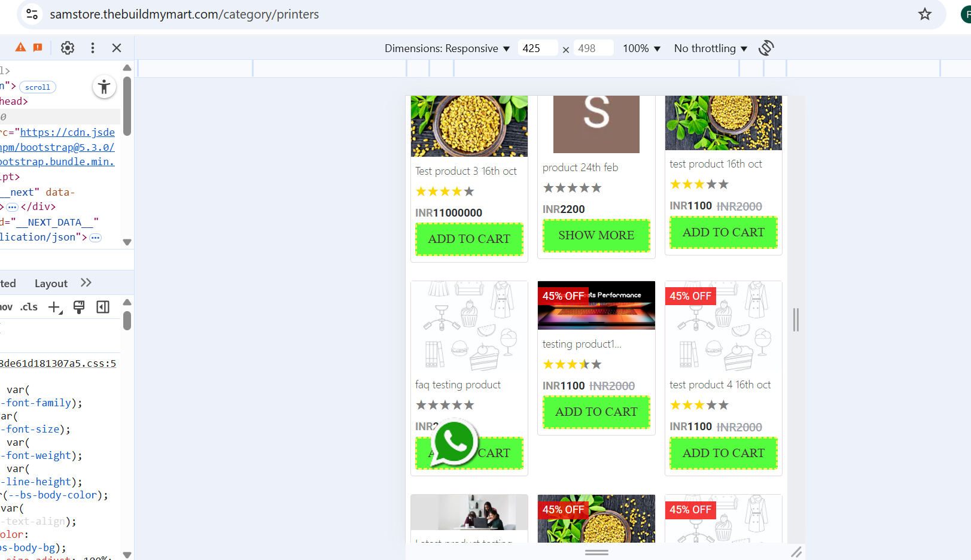Open DevTools settings gear

click(x=68, y=48)
